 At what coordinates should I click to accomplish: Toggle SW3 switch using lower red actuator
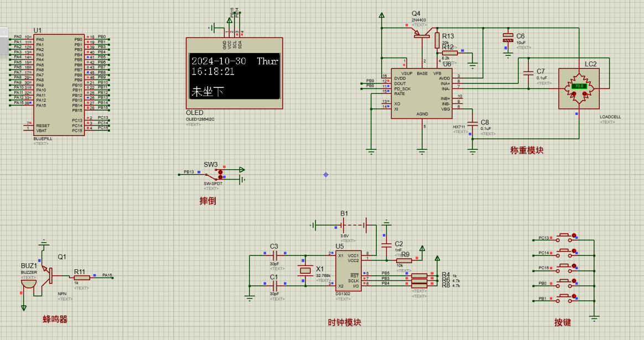220,177
